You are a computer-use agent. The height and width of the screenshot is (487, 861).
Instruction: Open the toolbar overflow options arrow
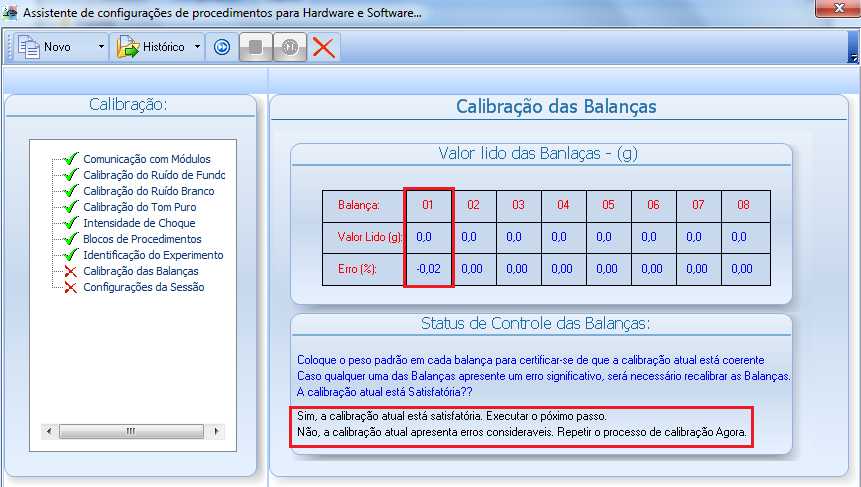point(853,57)
